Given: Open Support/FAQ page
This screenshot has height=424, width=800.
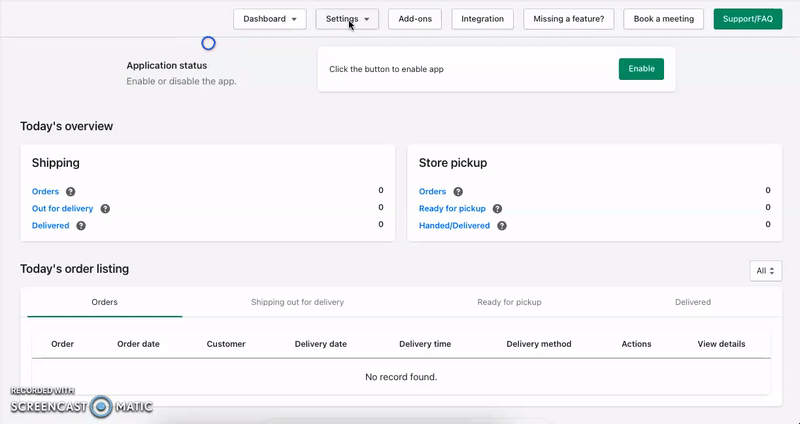Looking at the screenshot, I should 747,19.
